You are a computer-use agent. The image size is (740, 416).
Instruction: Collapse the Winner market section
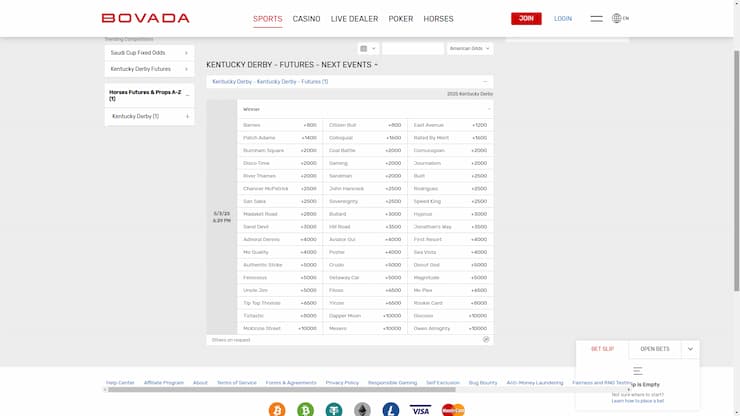tap(488, 109)
